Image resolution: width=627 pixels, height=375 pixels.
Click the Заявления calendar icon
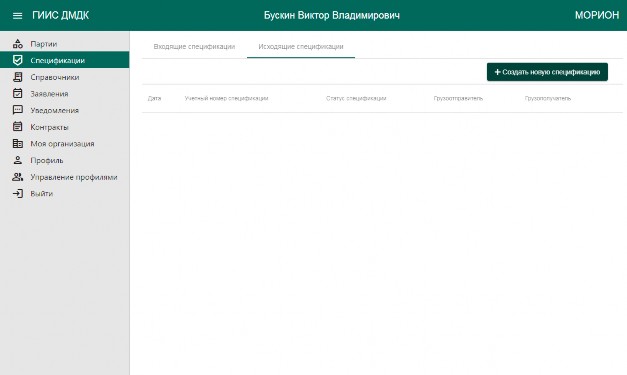18,94
